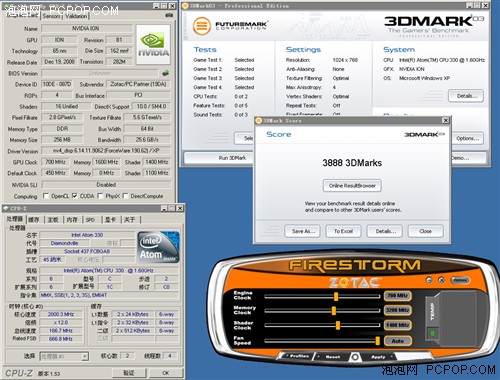Click the 验证 button in CPU-Z
Screen dimensions: 500x380
tap(129, 373)
